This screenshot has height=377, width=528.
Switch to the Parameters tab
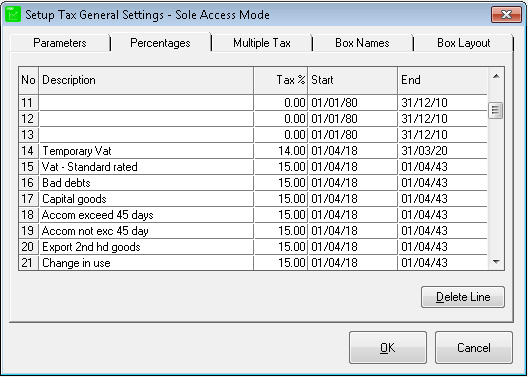click(60, 43)
